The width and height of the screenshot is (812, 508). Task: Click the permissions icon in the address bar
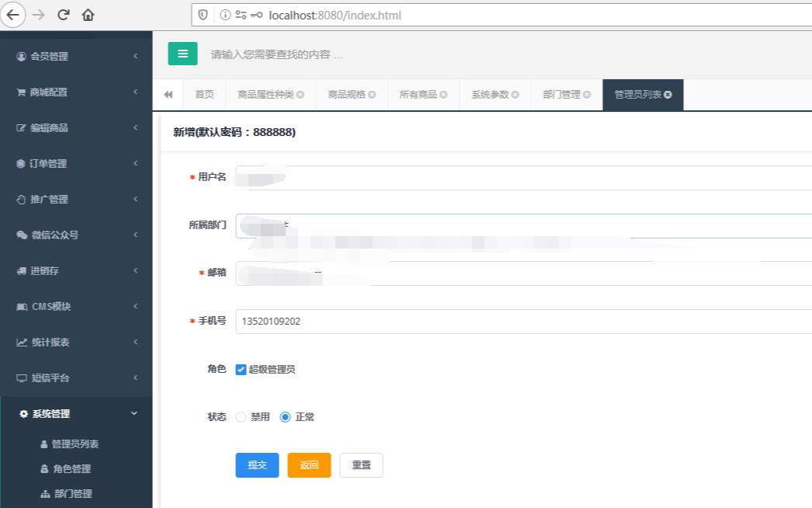(x=241, y=15)
